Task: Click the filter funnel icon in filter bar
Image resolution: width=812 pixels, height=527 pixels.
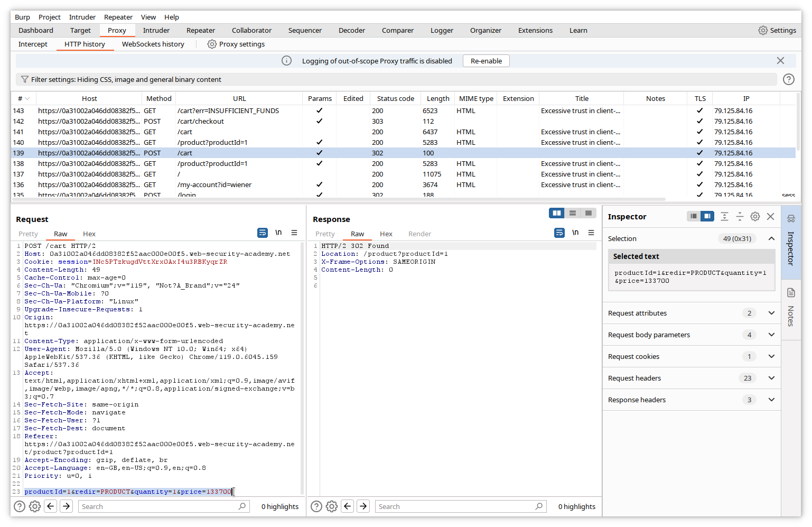Action: 24,80
